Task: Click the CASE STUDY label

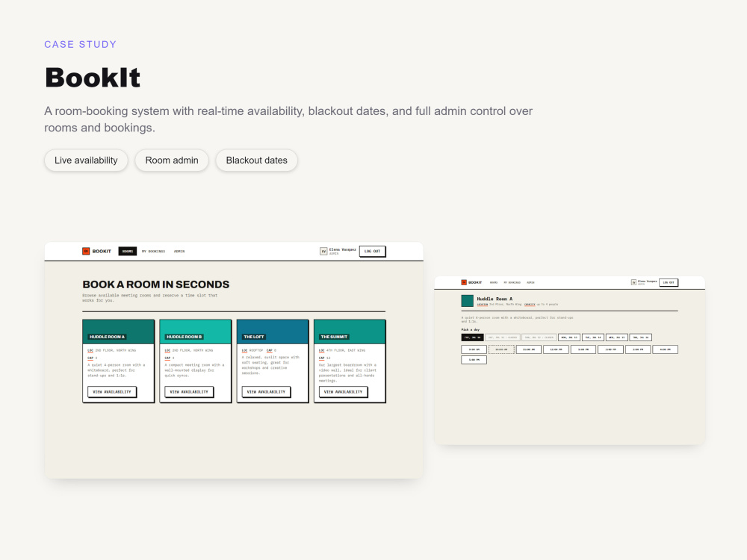Action: (81, 44)
